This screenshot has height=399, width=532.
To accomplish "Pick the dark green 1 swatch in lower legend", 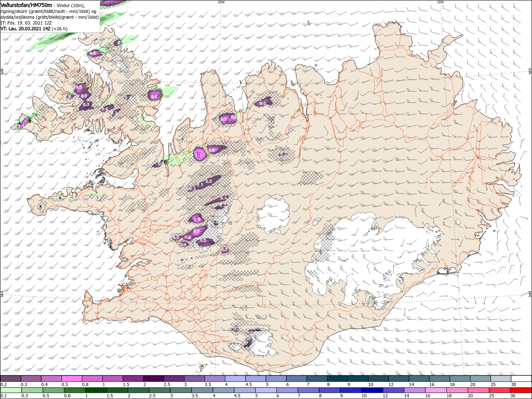I will pyautogui.click(x=95, y=390).
